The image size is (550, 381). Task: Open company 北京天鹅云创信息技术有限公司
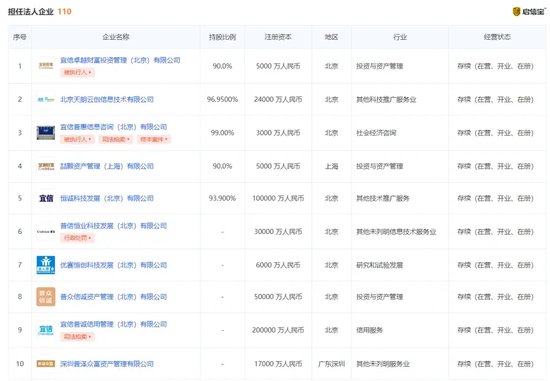click(x=107, y=100)
